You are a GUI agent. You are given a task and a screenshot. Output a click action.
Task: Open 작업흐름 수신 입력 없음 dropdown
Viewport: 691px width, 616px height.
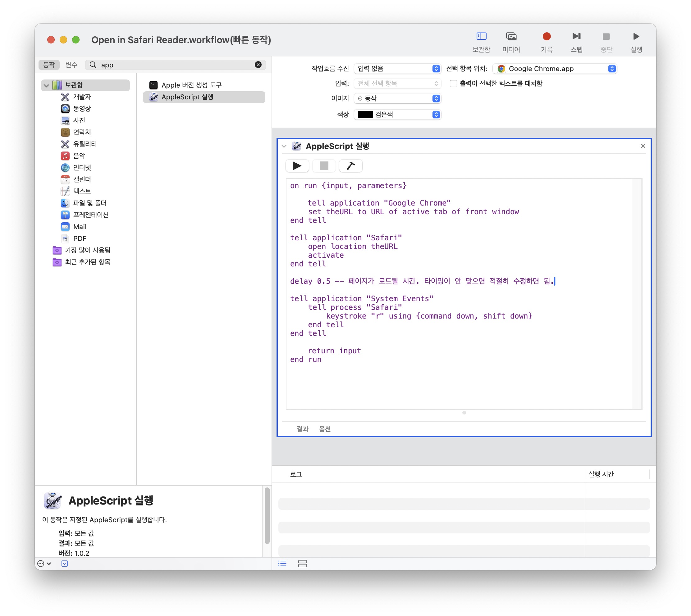pos(397,69)
